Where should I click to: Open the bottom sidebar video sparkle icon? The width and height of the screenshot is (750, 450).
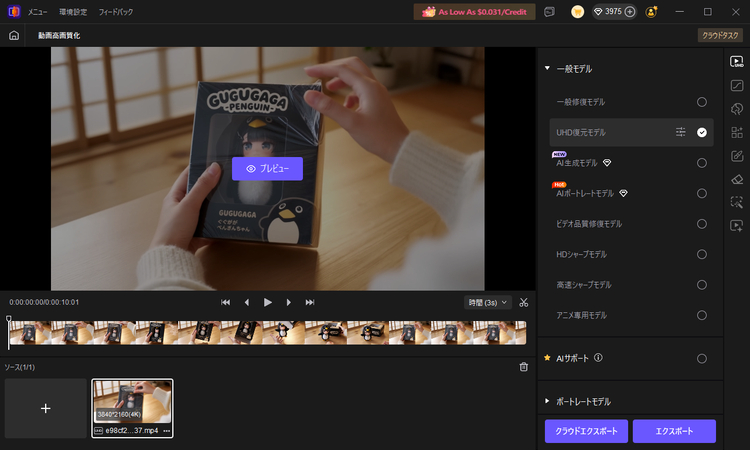click(737, 226)
